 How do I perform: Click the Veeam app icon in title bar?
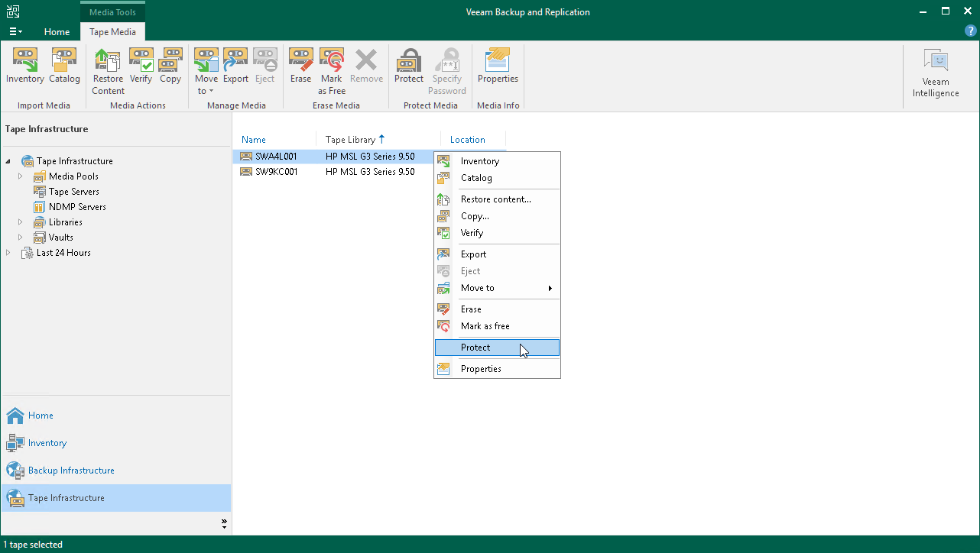[11, 11]
